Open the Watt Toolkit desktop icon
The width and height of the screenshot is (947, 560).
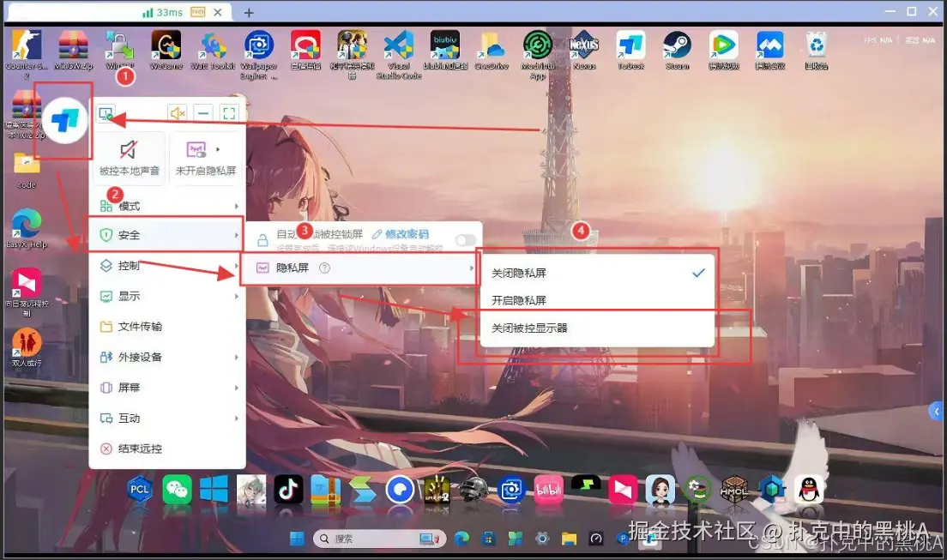pyautogui.click(x=213, y=50)
